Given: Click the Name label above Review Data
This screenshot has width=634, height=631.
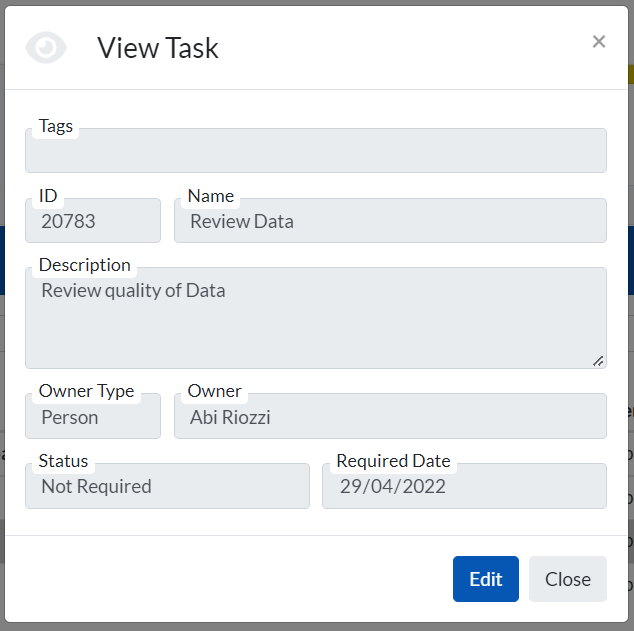Looking at the screenshot, I should point(211,196).
